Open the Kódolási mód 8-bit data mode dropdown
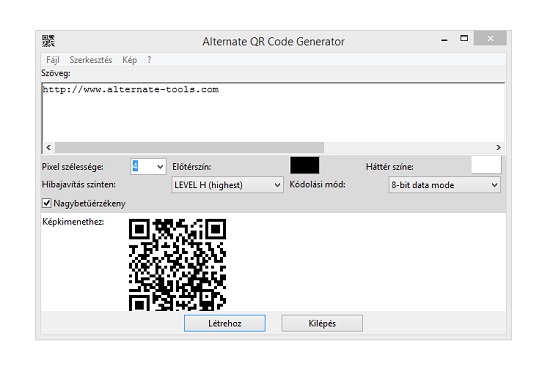Image resolution: width=550 pixels, height=374 pixels. click(444, 185)
